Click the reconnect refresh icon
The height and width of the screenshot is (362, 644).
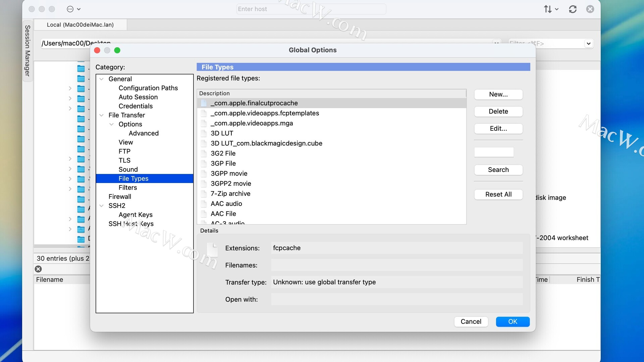coord(573,9)
